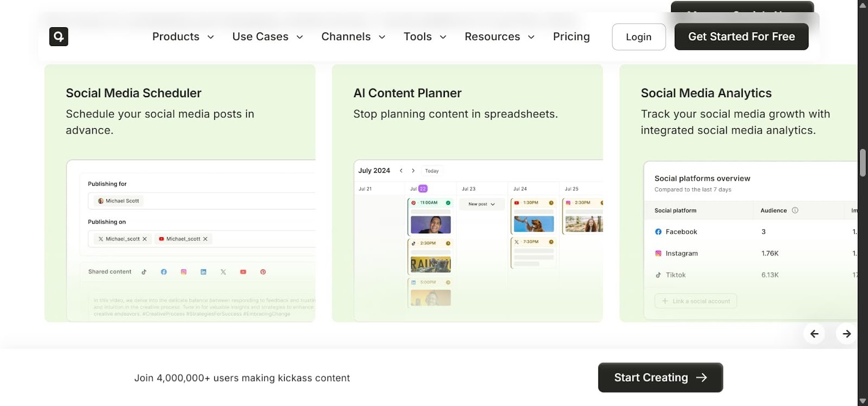Click the Instagram icon in Shared content

pos(184,272)
